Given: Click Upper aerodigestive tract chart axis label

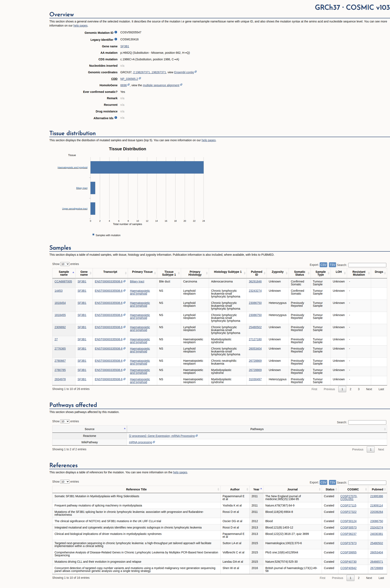Looking at the screenshot, I should (75, 209).
